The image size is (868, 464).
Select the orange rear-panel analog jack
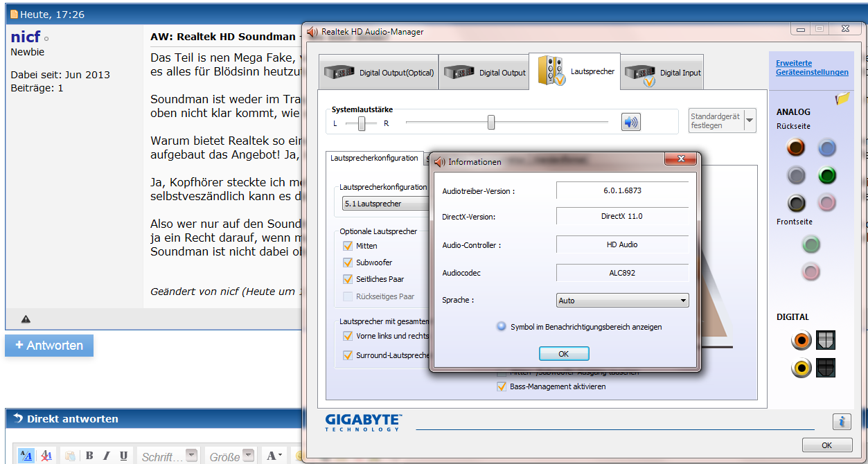coord(797,147)
